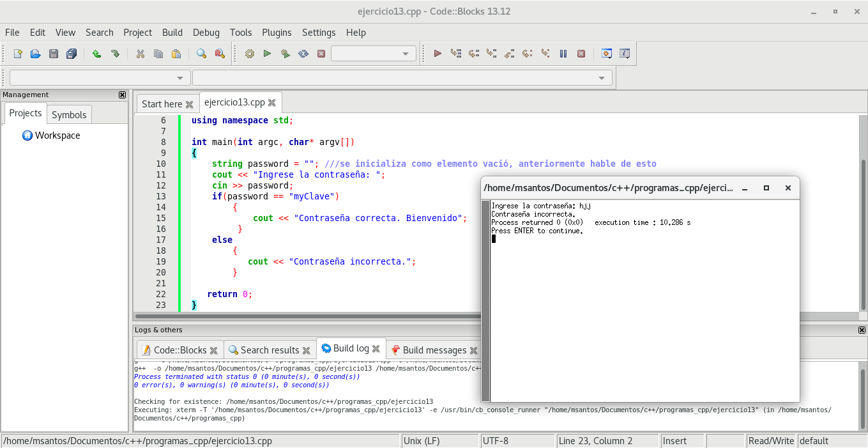This screenshot has height=448, width=868.
Task: Click the Build and run icon
Action: 286,54
